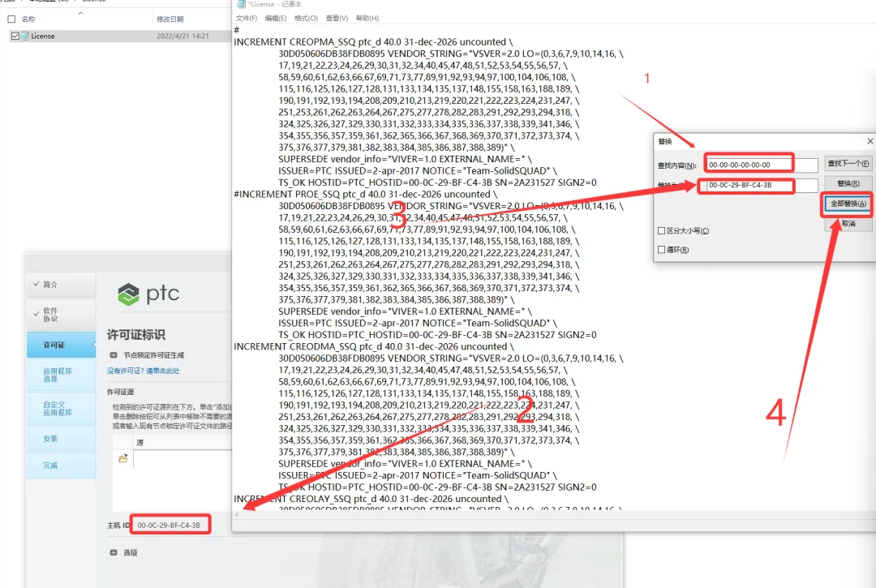876x588 pixels.
Task: Expand the 节点锁定许可证生成 section
Action: [x=114, y=355]
